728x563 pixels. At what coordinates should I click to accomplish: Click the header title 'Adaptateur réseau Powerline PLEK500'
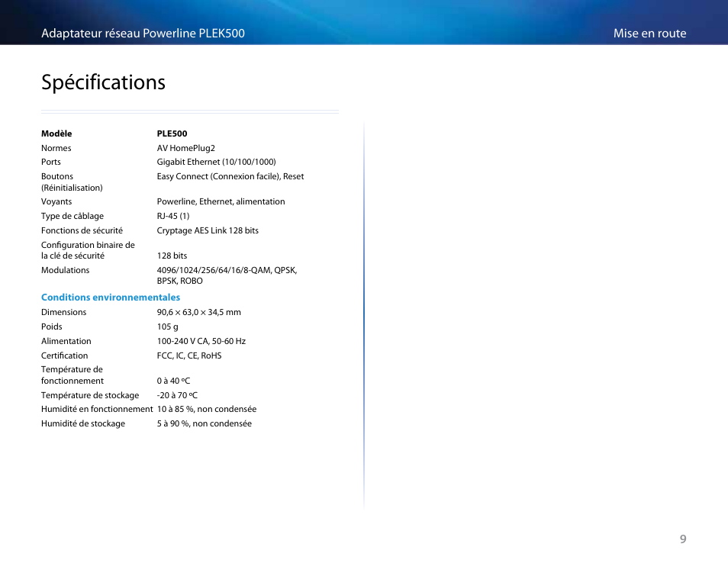(x=143, y=34)
